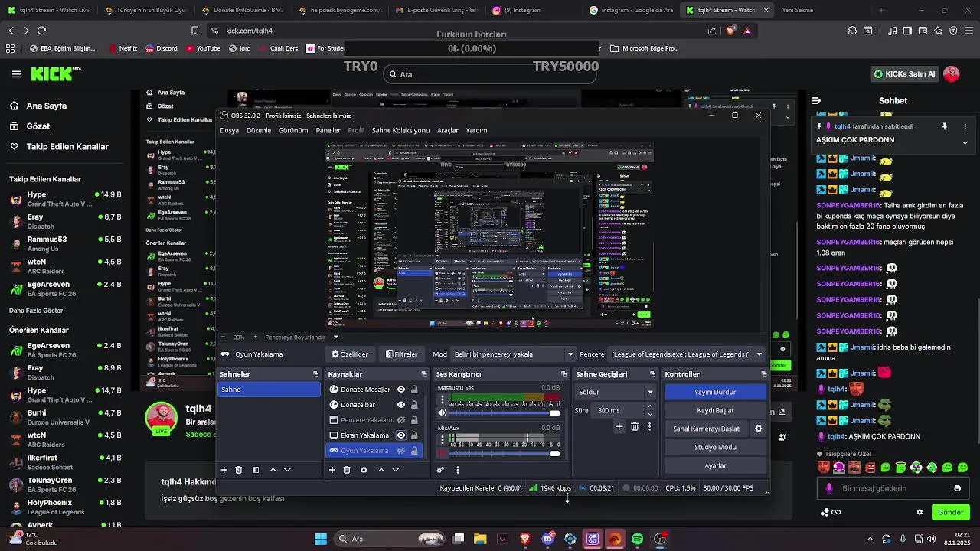Show Oyun Yakalama source eye icon
Image resolution: width=980 pixels, height=551 pixels.
[x=401, y=451]
